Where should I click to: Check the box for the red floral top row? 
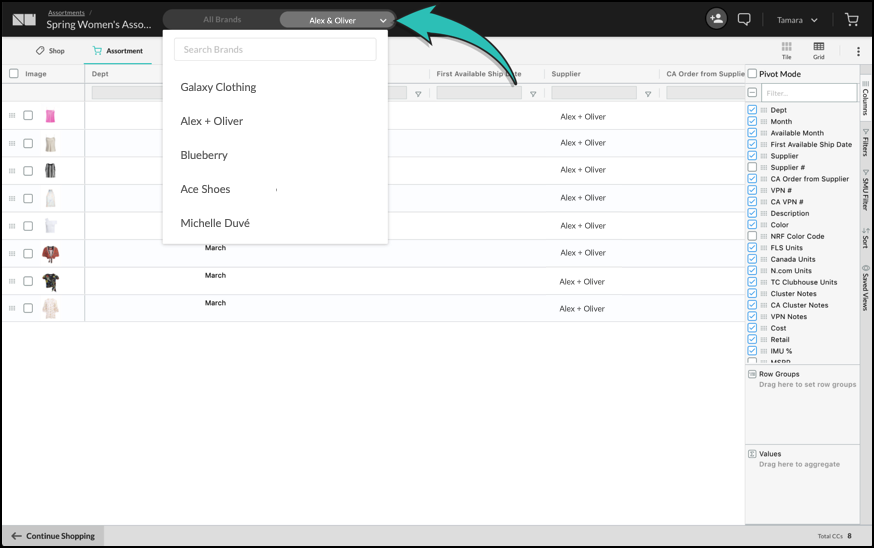(28, 254)
